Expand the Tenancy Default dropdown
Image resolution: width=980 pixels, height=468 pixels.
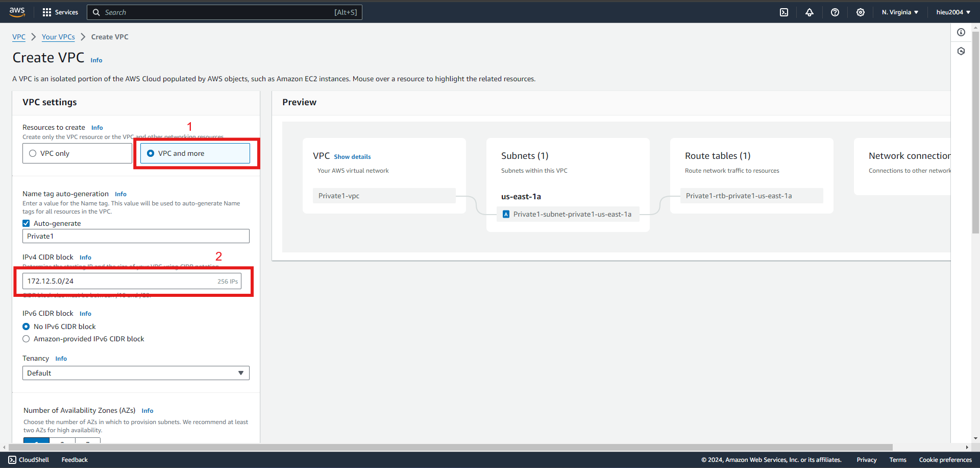(136, 373)
